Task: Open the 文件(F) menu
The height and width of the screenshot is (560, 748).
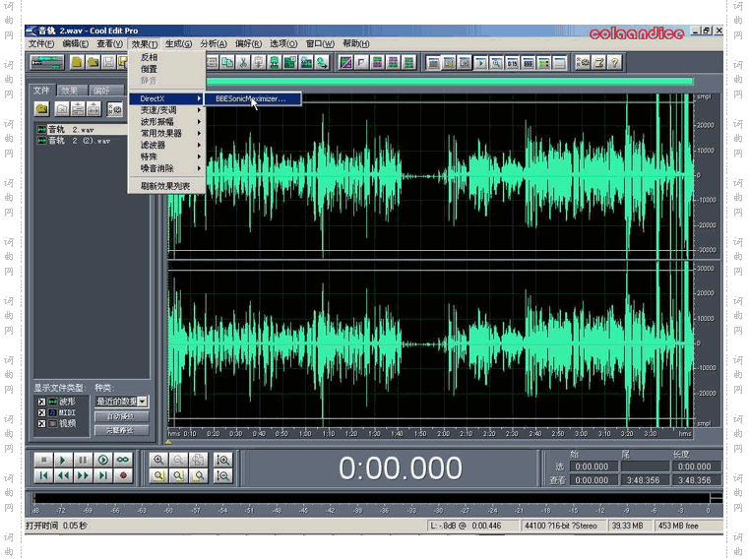Action: tap(41, 44)
